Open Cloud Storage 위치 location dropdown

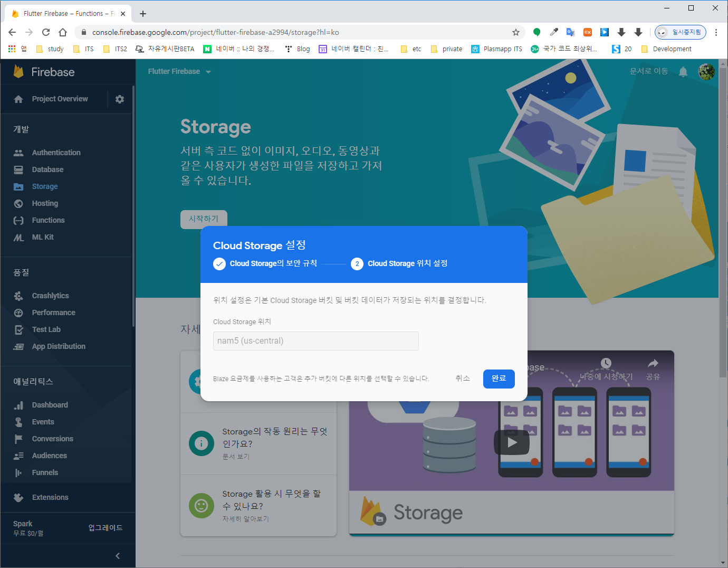tap(315, 341)
